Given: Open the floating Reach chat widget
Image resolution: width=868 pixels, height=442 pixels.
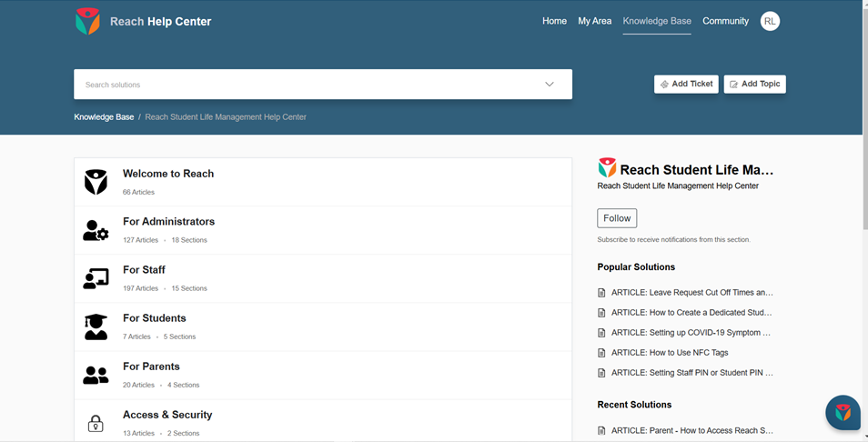Looking at the screenshot, I should [x=843, y=412].
